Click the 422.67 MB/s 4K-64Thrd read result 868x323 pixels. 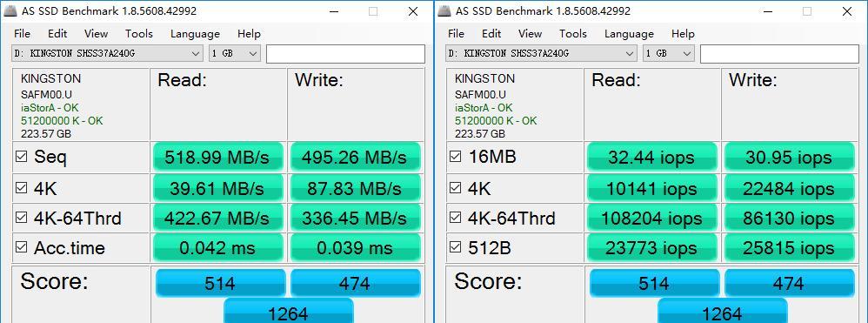click(x=218, y=217)
